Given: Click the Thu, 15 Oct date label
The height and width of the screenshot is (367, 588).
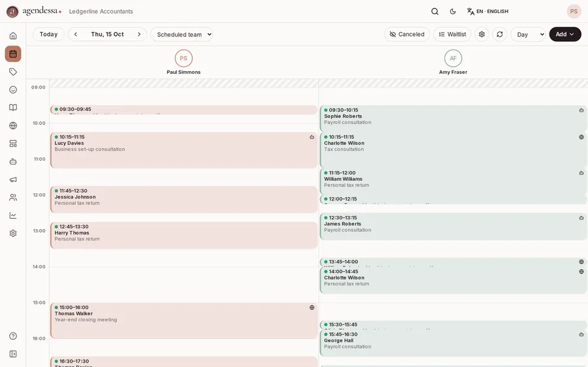Looking at the screenshot, I should (107, 34).
